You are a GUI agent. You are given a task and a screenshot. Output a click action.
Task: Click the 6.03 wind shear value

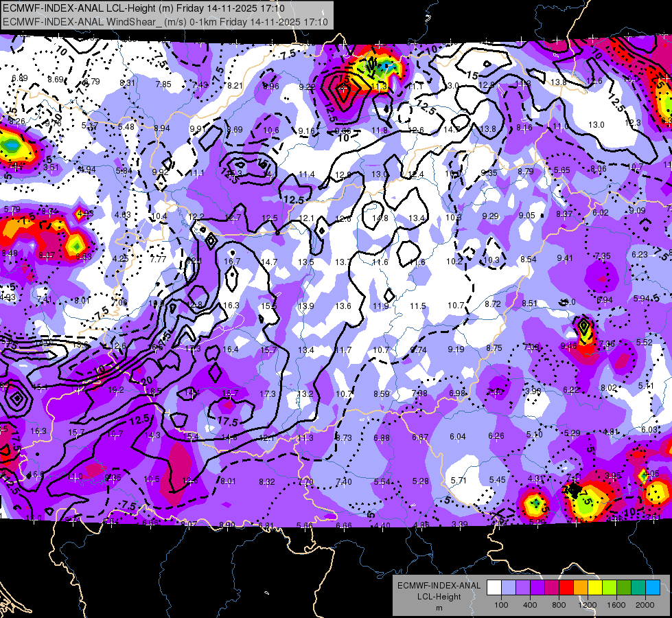pos(649,429)
